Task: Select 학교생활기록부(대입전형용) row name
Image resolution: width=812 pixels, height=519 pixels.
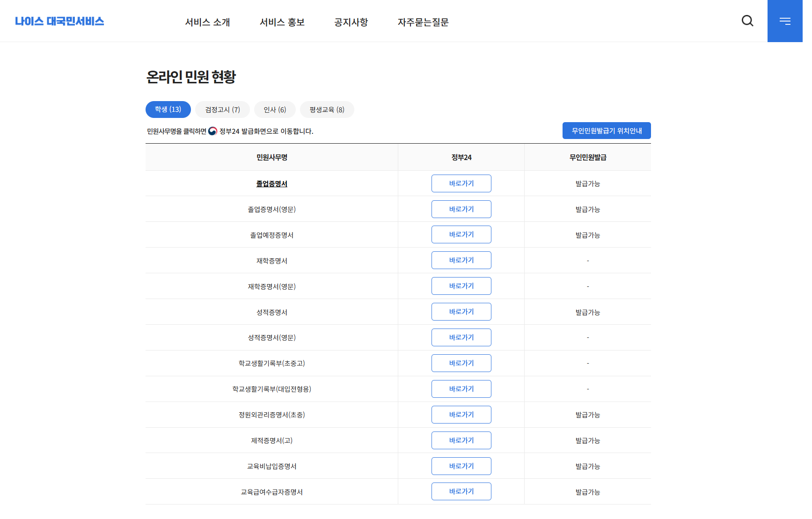Action: [x=271, y=389]
